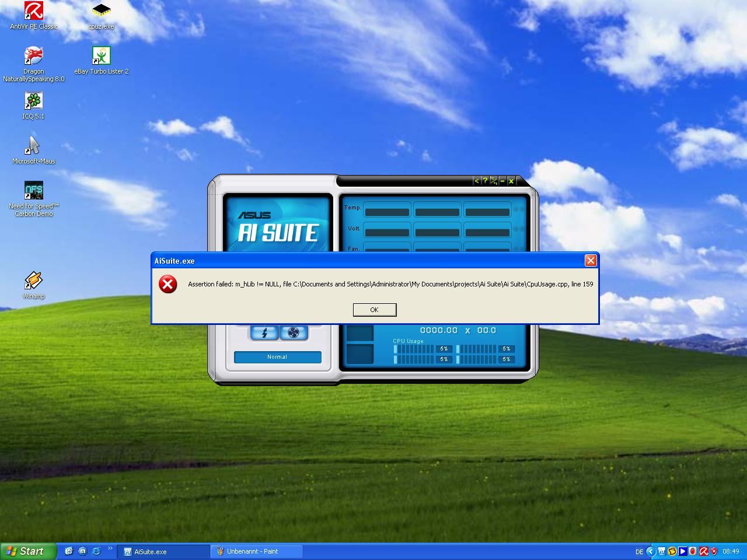Click the assertion failed message text
The image size is (747, 560).
pos(390,284)
